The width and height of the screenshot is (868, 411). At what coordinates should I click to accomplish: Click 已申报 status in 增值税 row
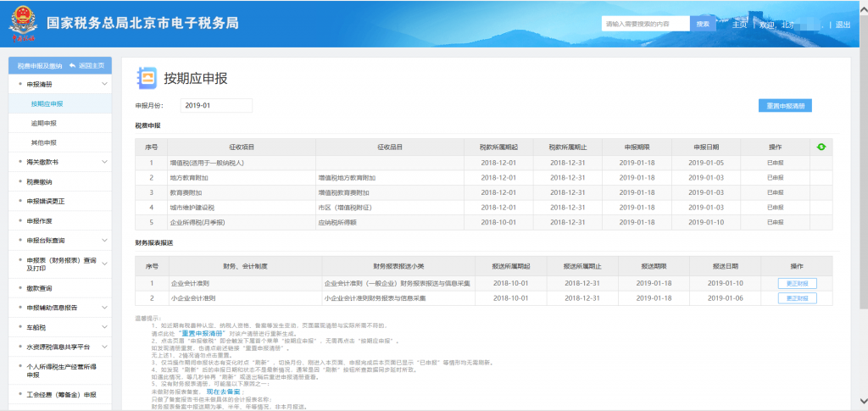pyautogui.click(x=775, y=163)
